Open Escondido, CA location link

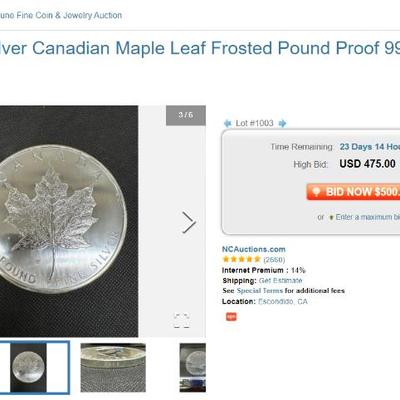point(283,302)
